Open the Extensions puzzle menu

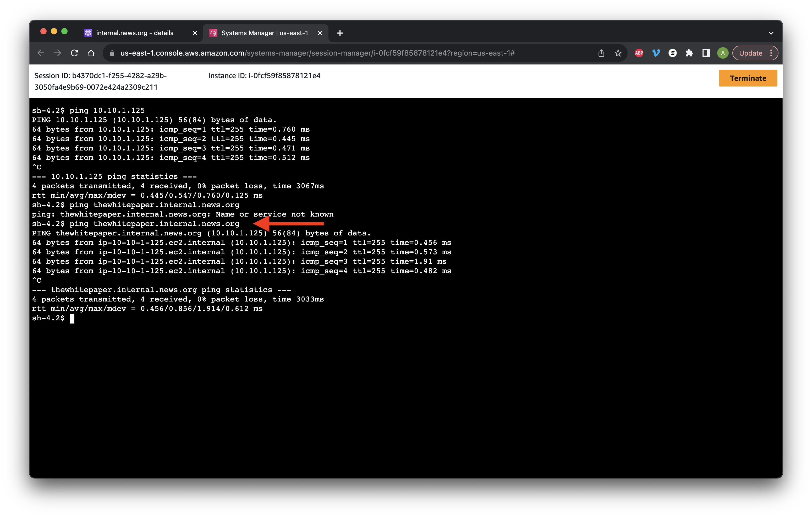pos(689,53)
